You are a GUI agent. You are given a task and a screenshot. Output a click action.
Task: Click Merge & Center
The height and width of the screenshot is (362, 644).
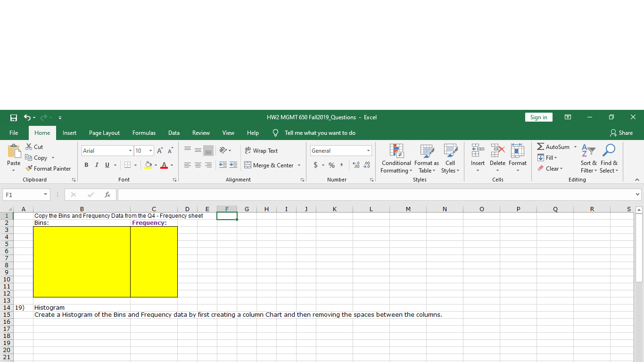[269, 165]
